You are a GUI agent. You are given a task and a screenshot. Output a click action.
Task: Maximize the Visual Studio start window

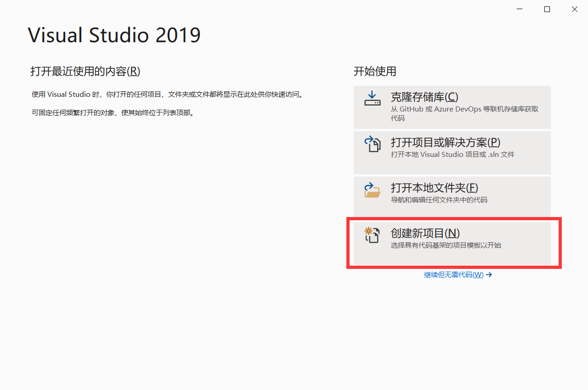pos(547,9)
